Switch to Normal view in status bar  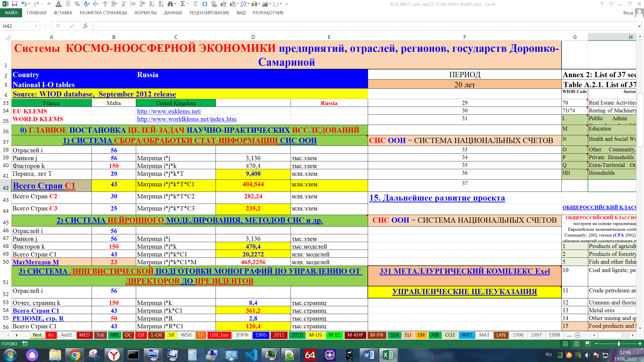click(x=565, y=344)
